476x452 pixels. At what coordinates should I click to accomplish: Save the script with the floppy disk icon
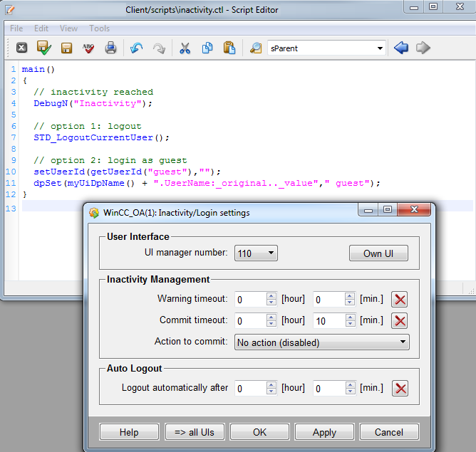(x=66, y=48)
